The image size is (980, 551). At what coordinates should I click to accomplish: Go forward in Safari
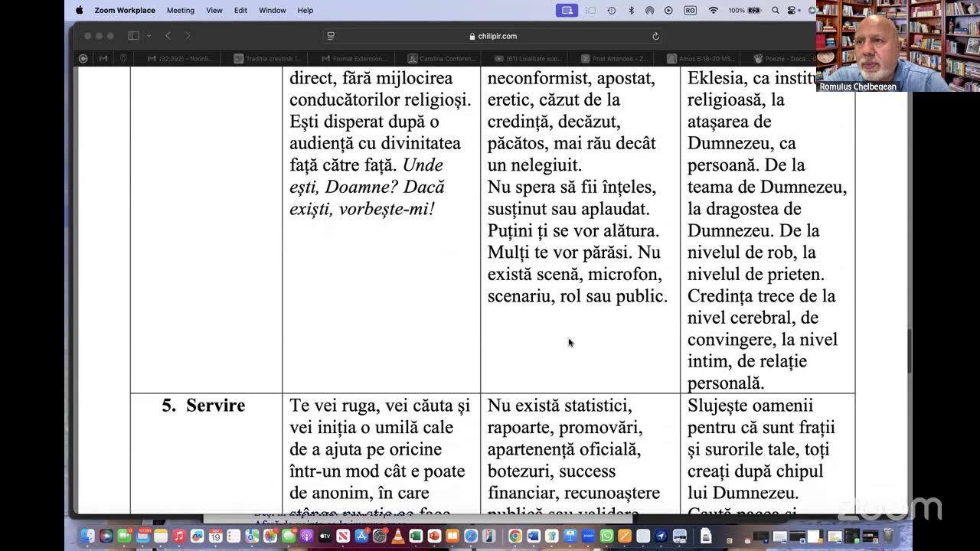click(x=188, y=36)
